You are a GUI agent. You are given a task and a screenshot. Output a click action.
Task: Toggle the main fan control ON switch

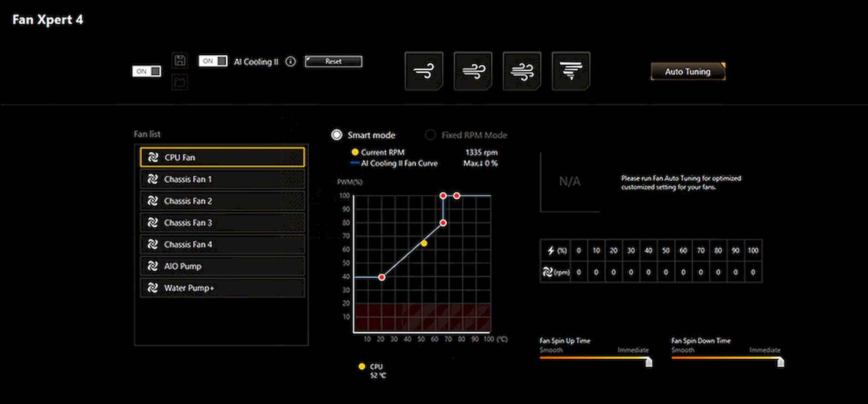[x=147, y=71]
